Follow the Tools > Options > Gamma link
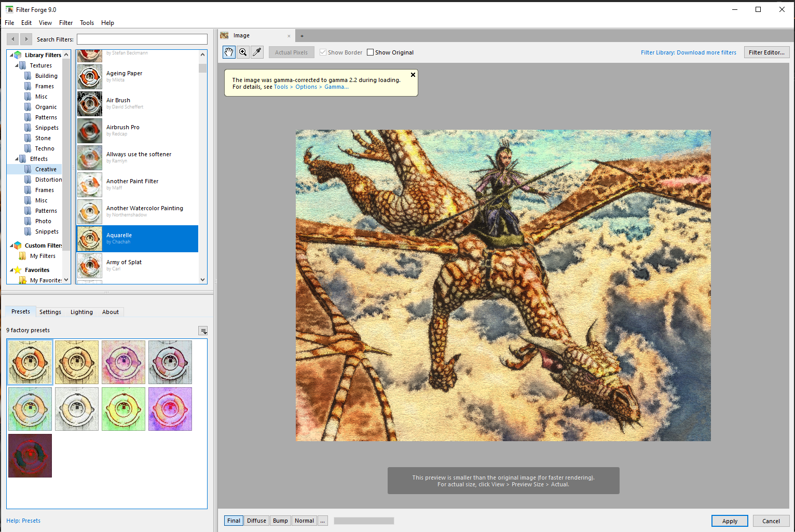This screenshot has height=532, width=795. pos(311,87)
